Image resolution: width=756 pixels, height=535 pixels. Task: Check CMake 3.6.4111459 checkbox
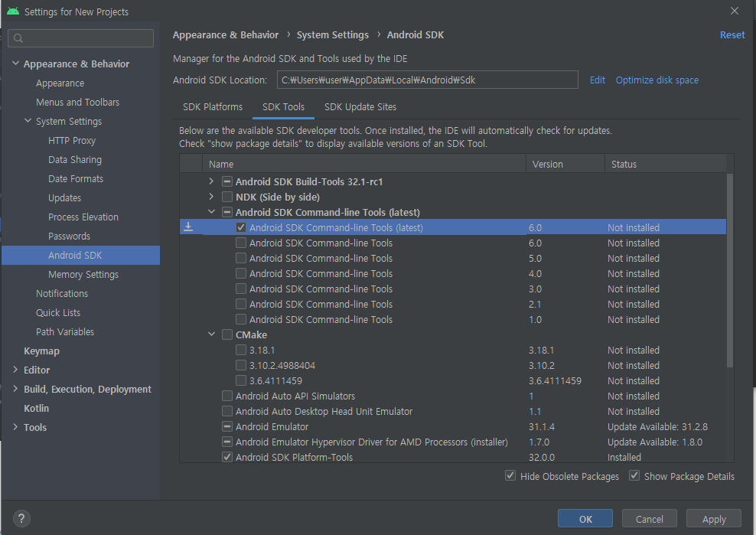coord(241,380)
